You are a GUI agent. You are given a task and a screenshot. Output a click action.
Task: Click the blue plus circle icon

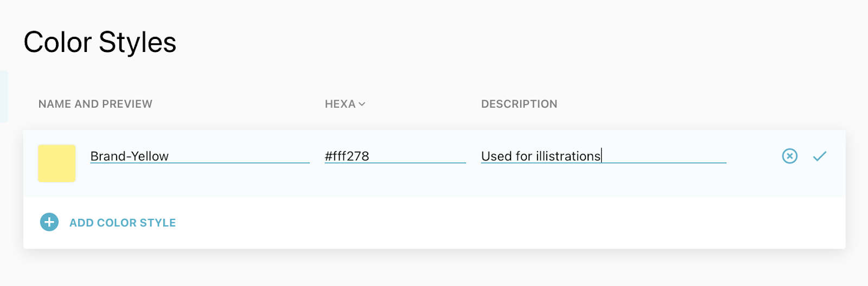tap(49, 222)
